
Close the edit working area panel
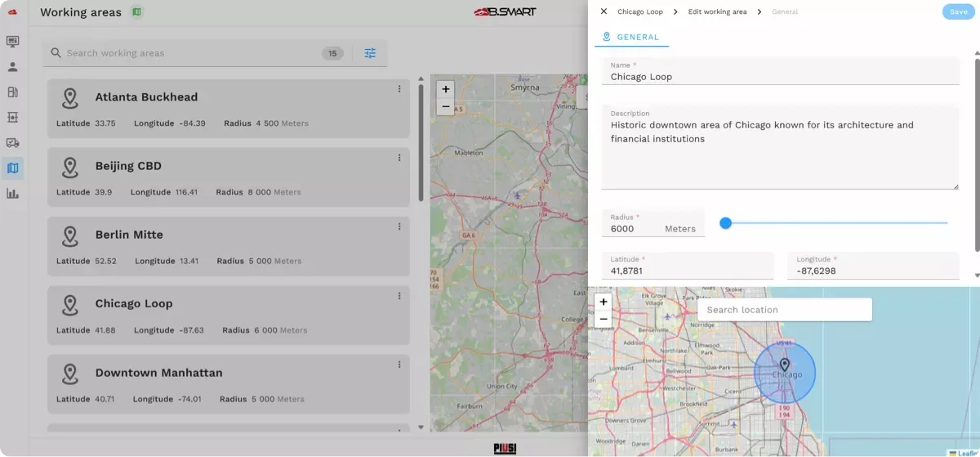click(x=604, y=11)
